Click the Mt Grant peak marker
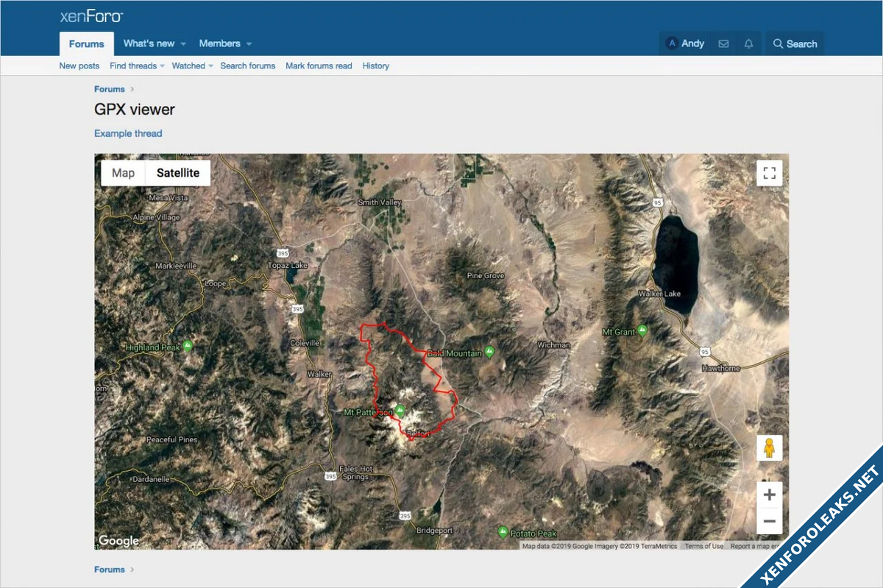 643,331
